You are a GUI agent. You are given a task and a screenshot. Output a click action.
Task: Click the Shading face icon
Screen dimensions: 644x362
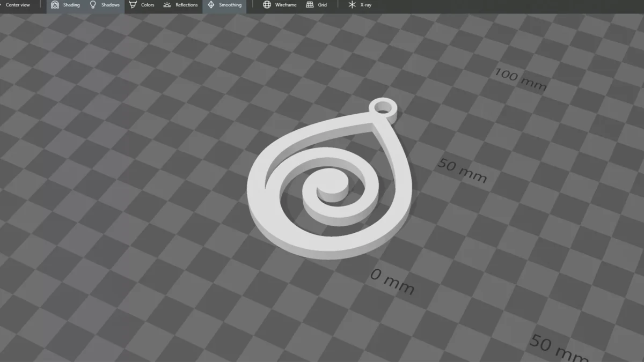click(x=55, y=5)
